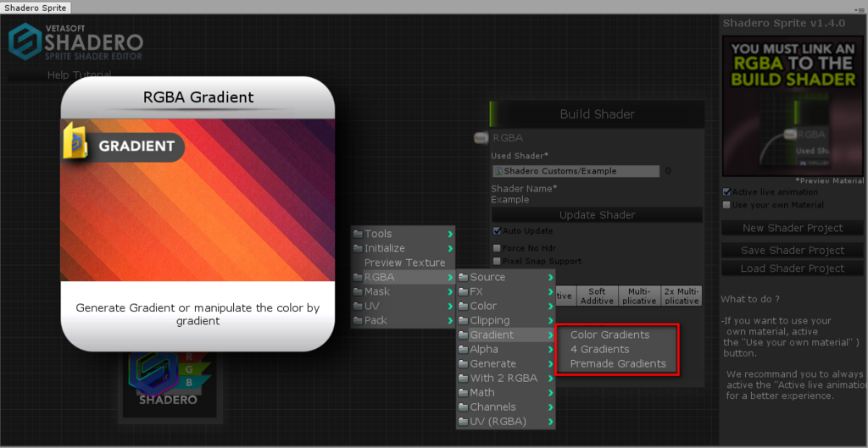Open the Clipping menu entry
The image size is (868, 448).
point(506,320)
